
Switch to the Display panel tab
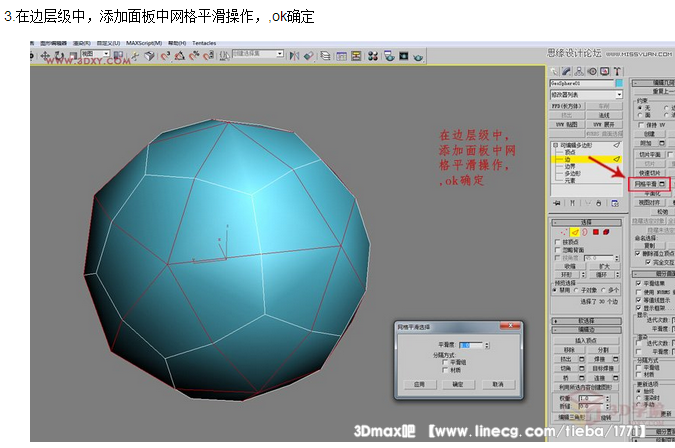point(605,71)
